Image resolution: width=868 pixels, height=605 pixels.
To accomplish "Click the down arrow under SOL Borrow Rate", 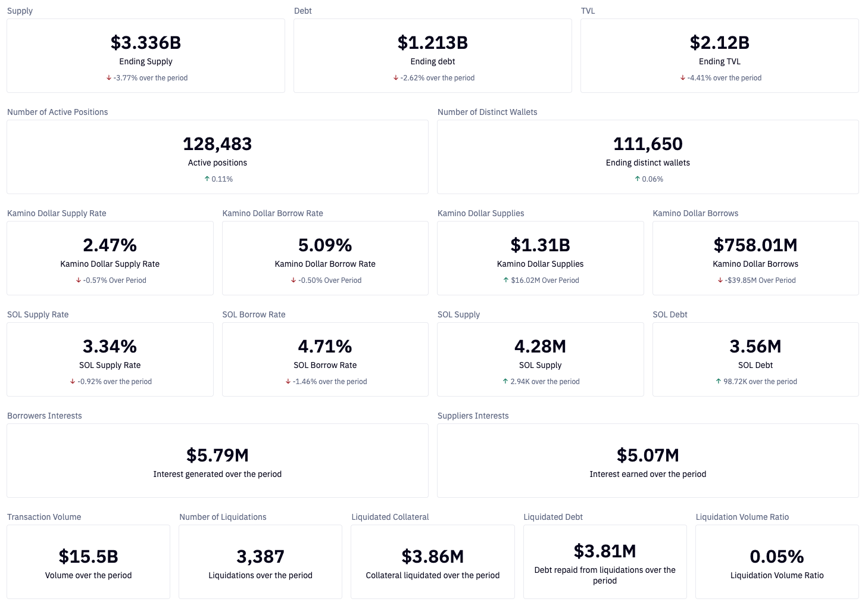I will [288, 382].
